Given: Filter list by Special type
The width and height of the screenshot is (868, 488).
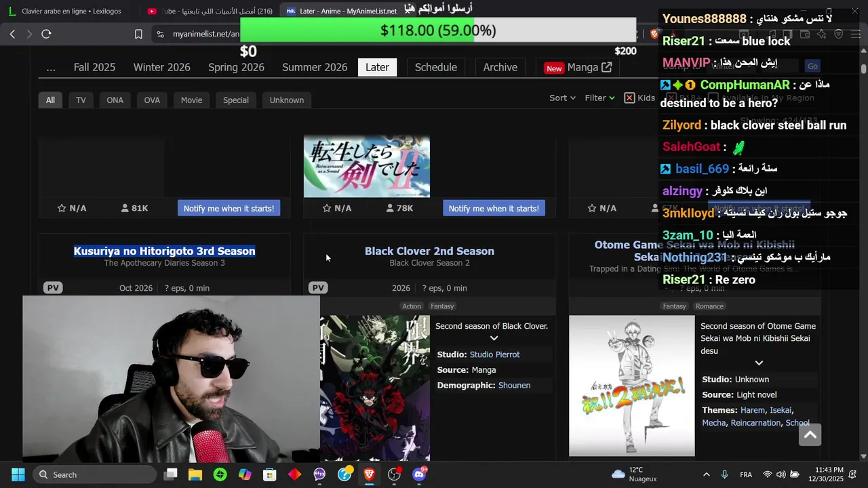Looking at the screenshot, I should pos(236,100).
